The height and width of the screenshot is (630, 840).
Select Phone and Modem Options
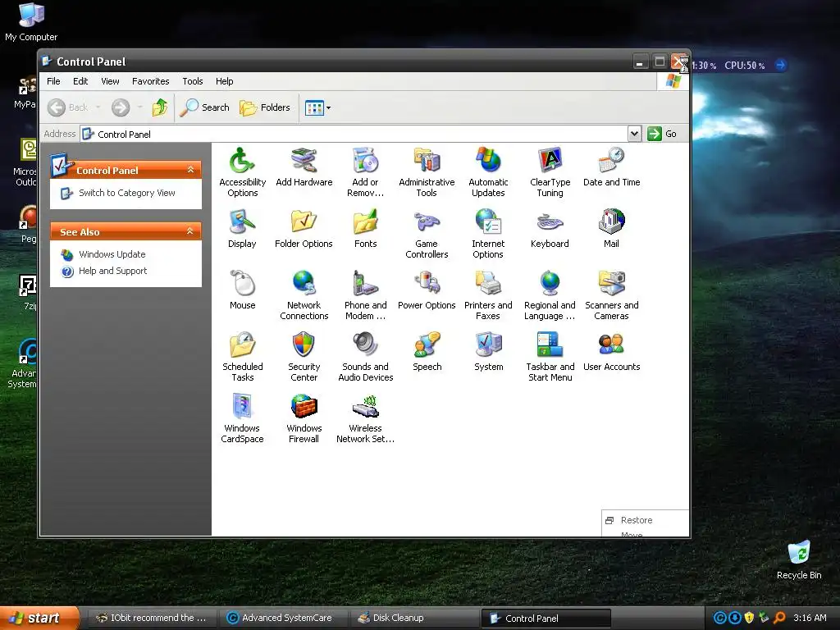point(365,294)
